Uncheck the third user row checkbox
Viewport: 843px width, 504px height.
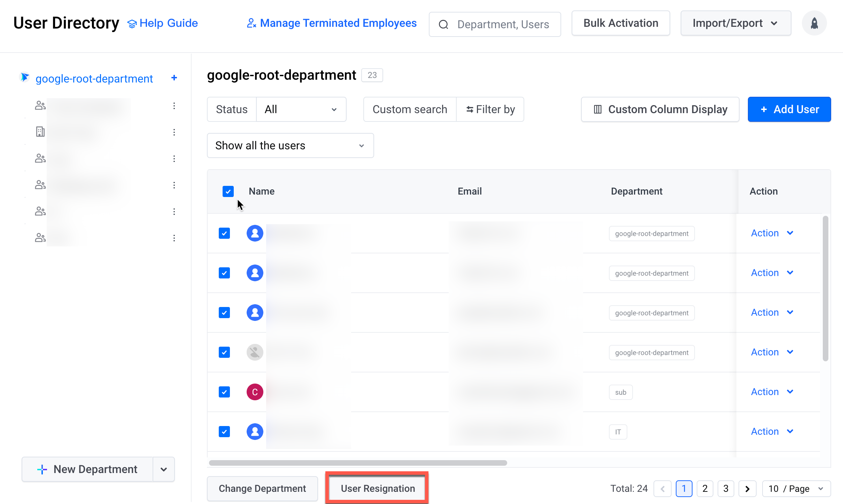pyautogui.click(x=224, y=313)
